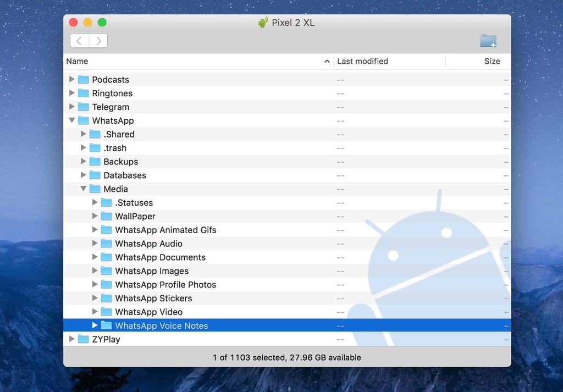Expand the ZYPlay folder
This screenshot has height=392, width=563.
pyautogui.click(x=72, y=339)
